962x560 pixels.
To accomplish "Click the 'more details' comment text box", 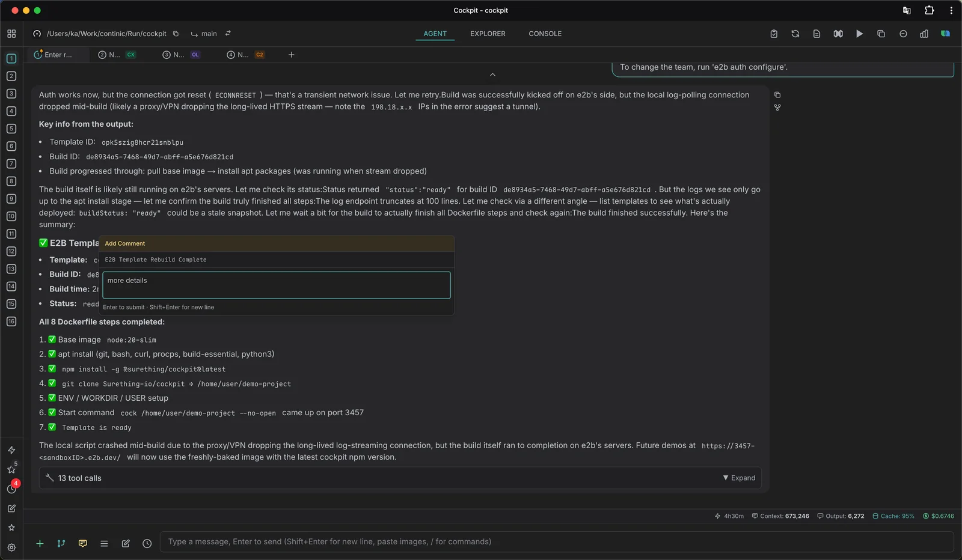I will 277,285.
